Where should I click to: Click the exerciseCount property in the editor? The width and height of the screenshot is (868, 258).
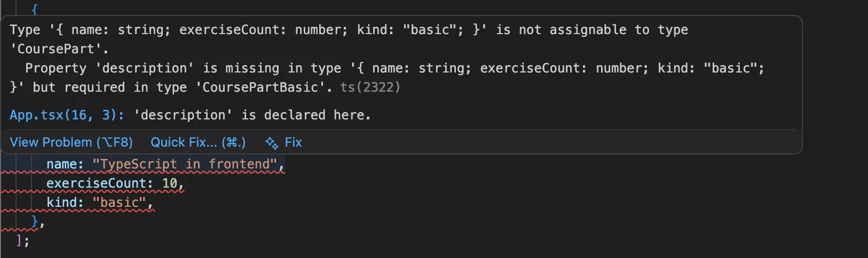96,183
